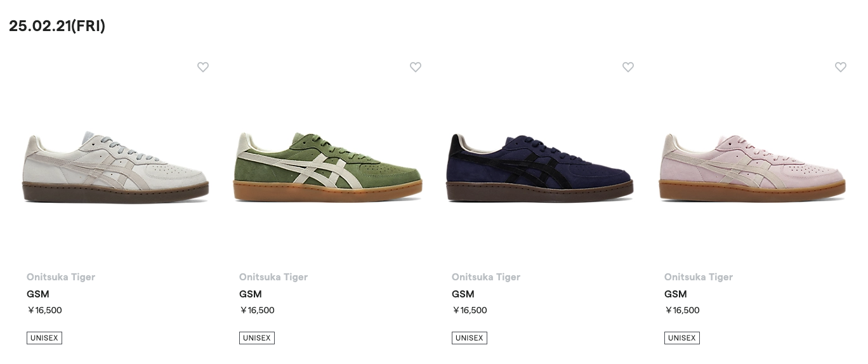Click UNISEX tag under the green sneaker
The height and width of the screenshot is (364, 868).
[257, 338]
